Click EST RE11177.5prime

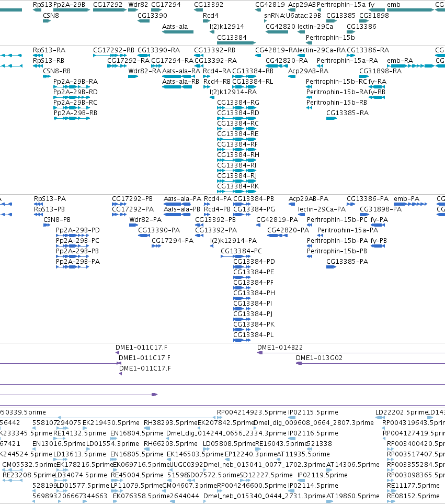(x=413, y=485)
